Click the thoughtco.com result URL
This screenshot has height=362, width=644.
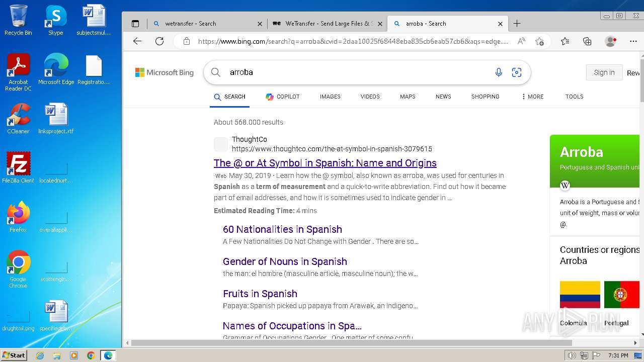(x=332, y=149)
